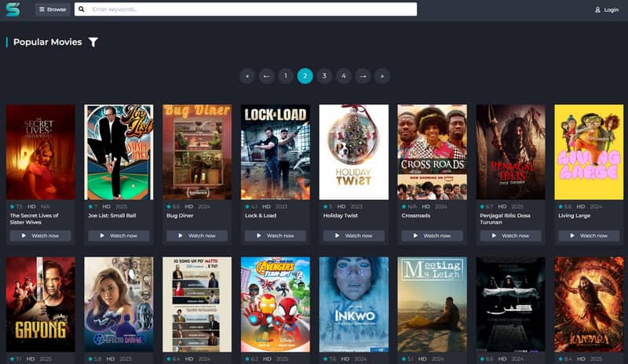This screenshot has width=628, height=364.
Task: Watch now for Penjagal Iblis: Dosa Turunan
Action: coord(511,235)
